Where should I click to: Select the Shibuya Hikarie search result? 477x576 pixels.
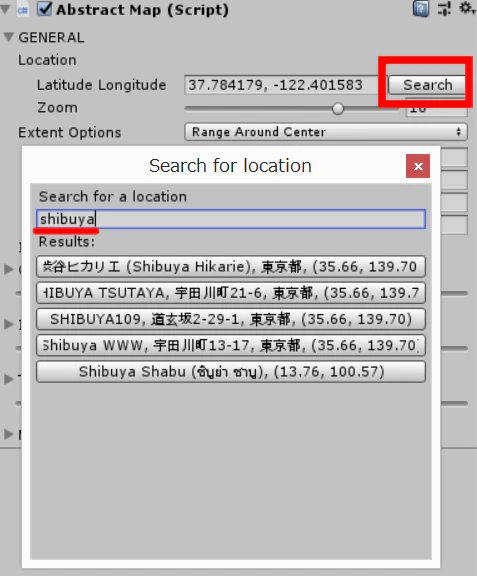(231, 267)
